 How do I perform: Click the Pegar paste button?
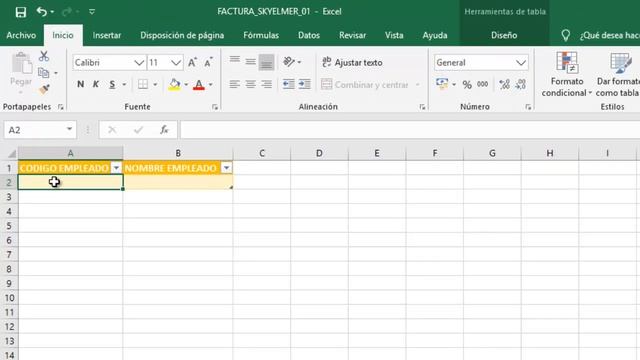[x=21, y=72]
